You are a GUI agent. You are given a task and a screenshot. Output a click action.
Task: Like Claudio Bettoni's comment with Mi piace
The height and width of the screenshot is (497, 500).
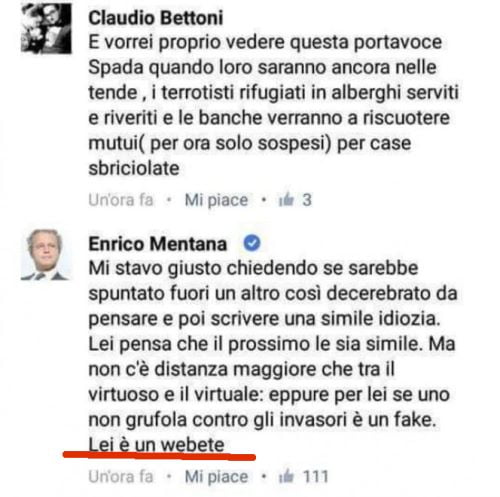pos(216,200)
